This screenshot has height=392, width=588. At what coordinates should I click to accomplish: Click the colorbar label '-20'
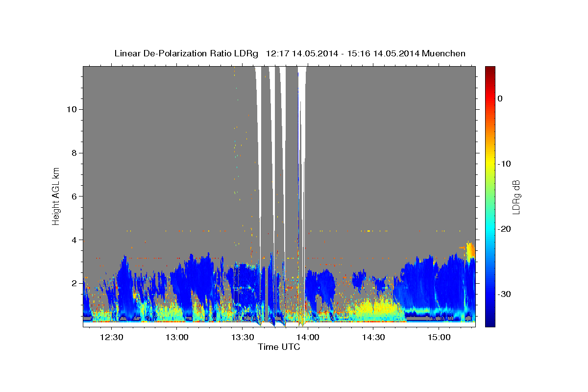tap(505, 229)
